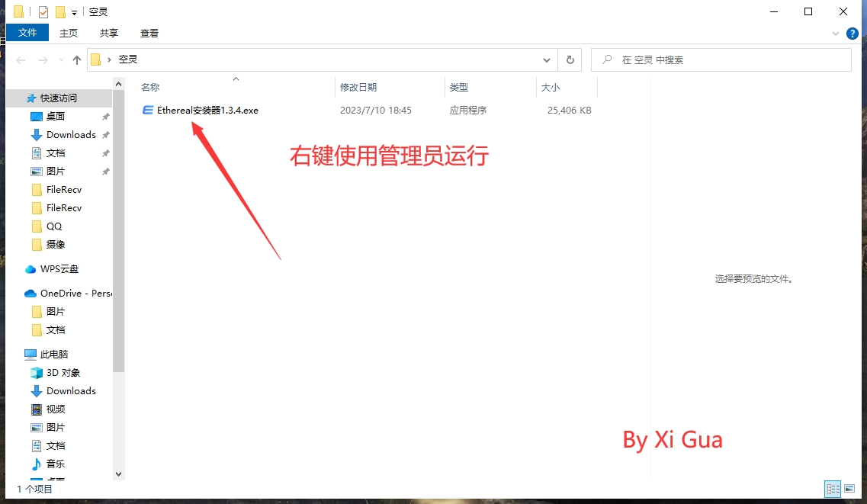Click the help question mark icon
The width and height of the screenshot is (867, 504).
(x=853, y=34)
